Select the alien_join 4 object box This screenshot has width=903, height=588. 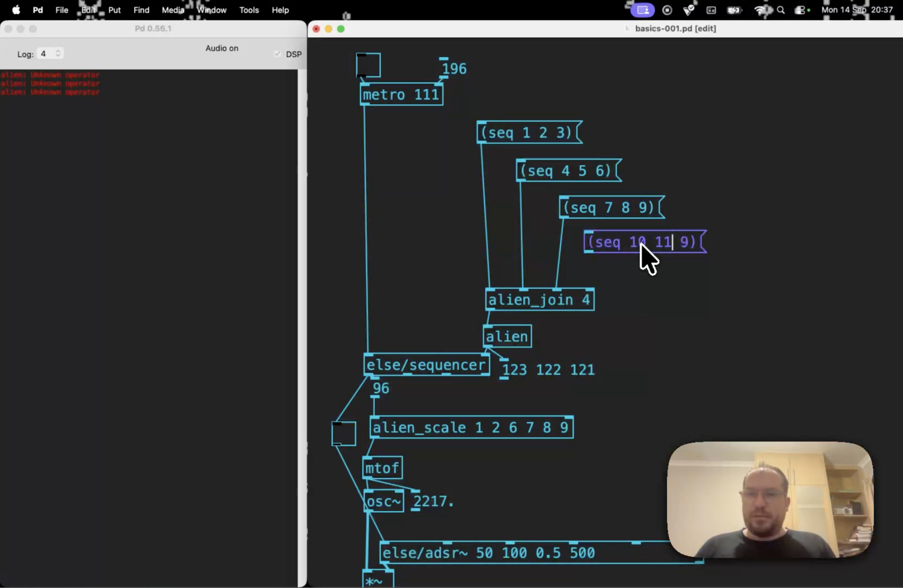click(540, 300)
